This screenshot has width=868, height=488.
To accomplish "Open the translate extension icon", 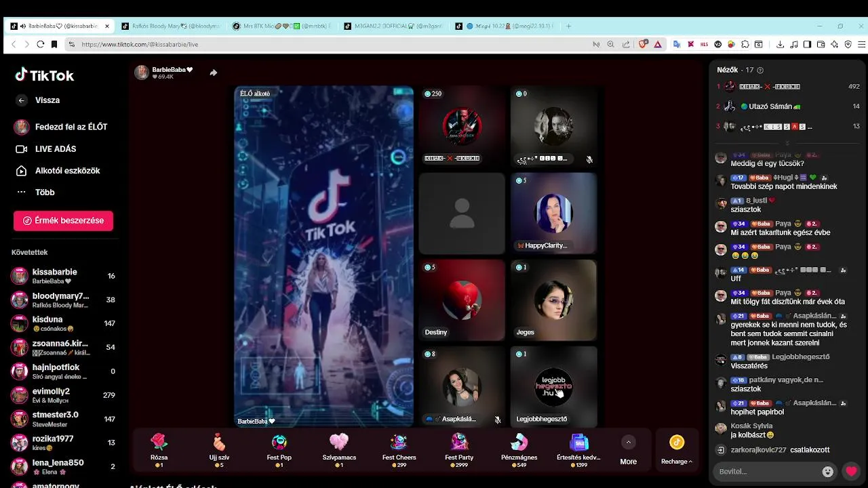I will coord(677,44).
